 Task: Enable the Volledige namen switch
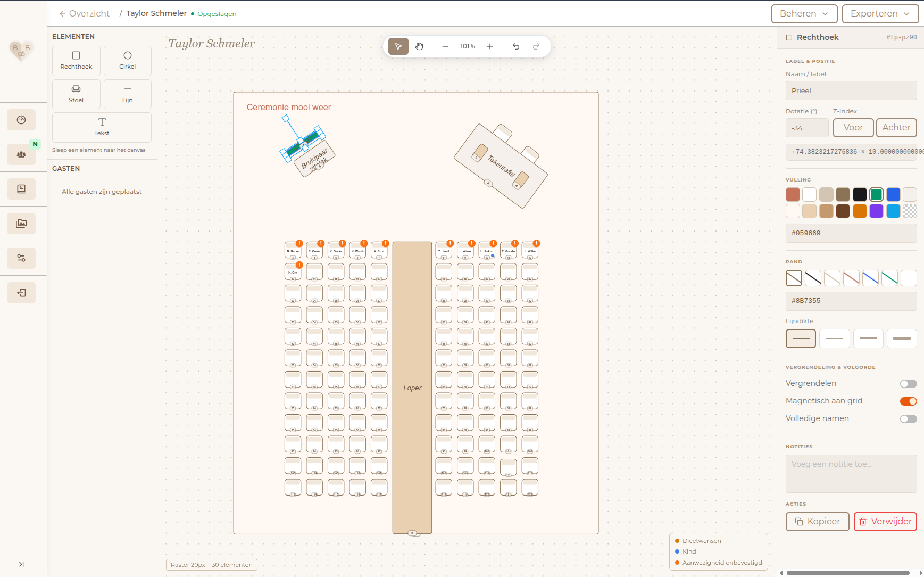(908, 419)
